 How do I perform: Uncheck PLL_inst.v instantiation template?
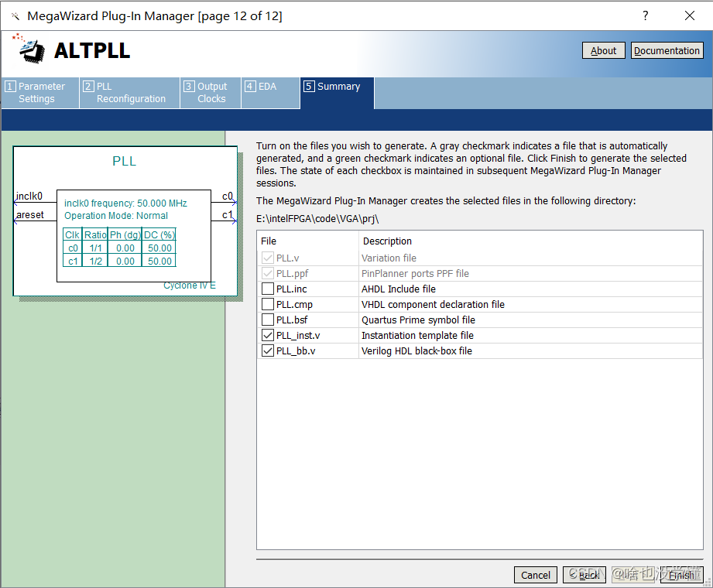pos(267,335)
